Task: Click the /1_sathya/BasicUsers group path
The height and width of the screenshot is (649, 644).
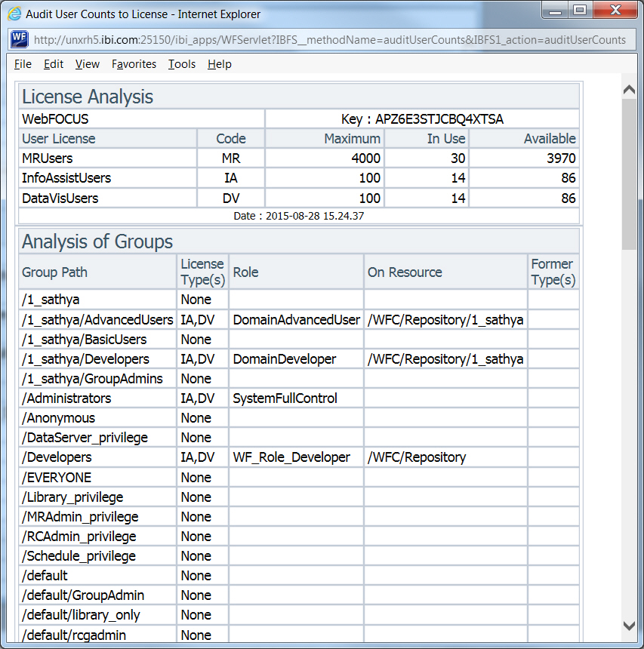Action: [84, 340]
